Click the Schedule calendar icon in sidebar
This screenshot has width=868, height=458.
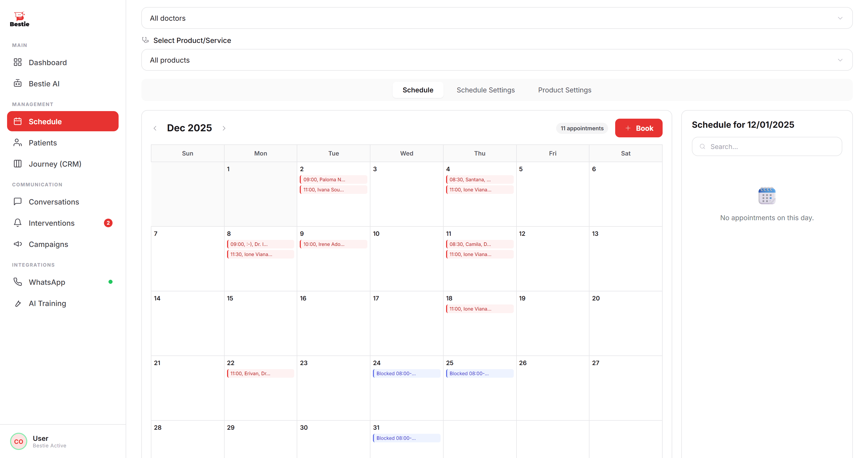point(17,121)
